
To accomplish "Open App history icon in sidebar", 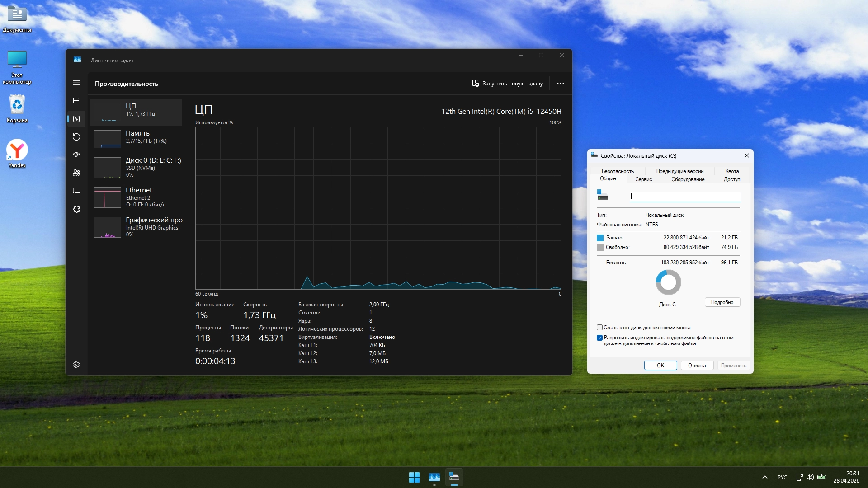I will click(76, 137).
